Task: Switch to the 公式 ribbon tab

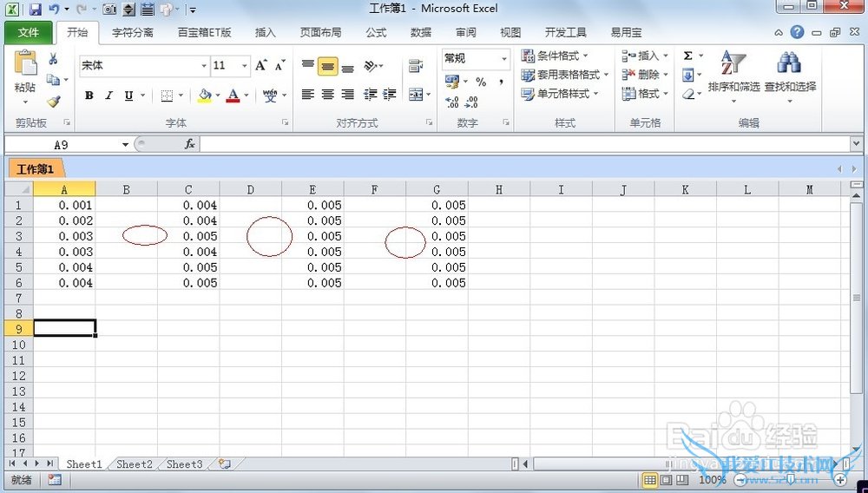Action: point(376,32)
